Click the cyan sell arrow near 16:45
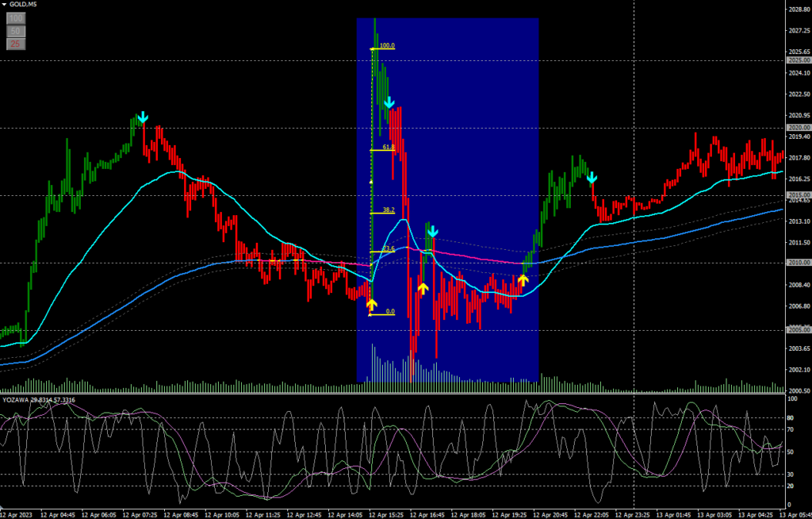This screenshot has width=812, height=519. (432, 231)
